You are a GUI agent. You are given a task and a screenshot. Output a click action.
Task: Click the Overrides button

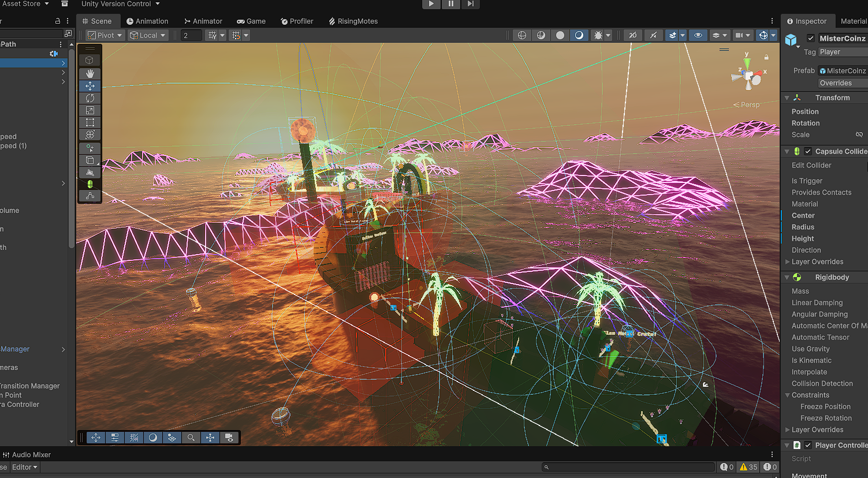pos(843,83)
